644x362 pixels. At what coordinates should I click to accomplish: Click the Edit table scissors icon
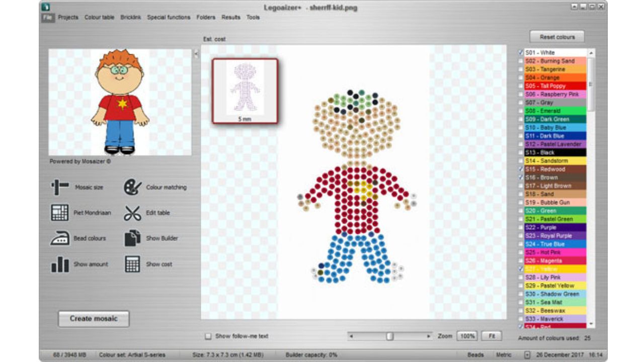click(x=133, y=213)
